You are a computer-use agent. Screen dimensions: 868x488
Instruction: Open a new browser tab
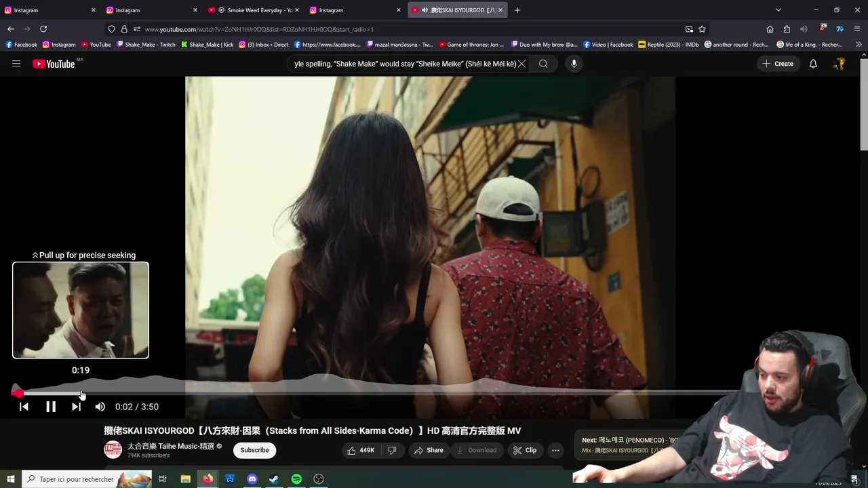[517, 10]
